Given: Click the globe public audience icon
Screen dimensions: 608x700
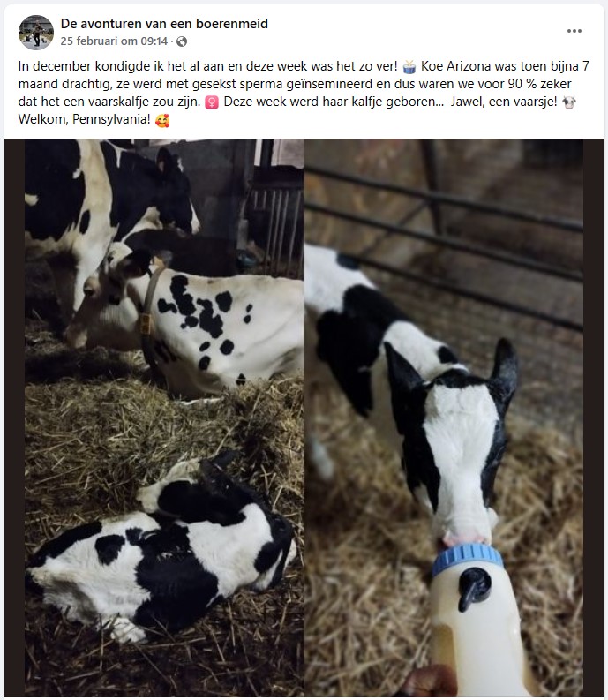Looking at the screenshot, I should (182, 41).
